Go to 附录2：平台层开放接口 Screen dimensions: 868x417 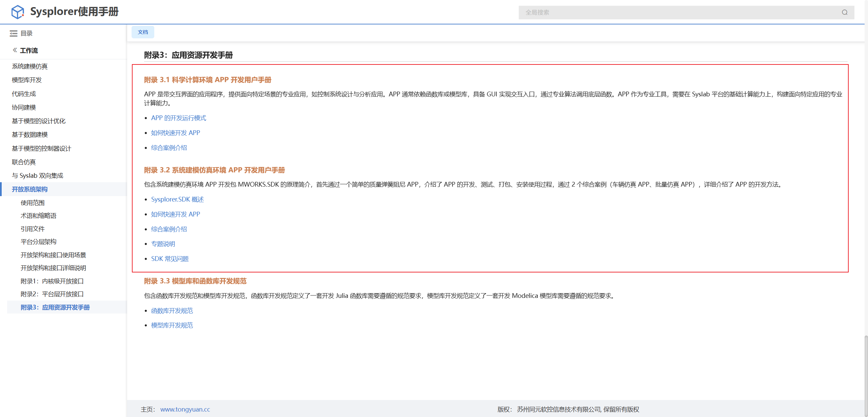coord(52,294)
